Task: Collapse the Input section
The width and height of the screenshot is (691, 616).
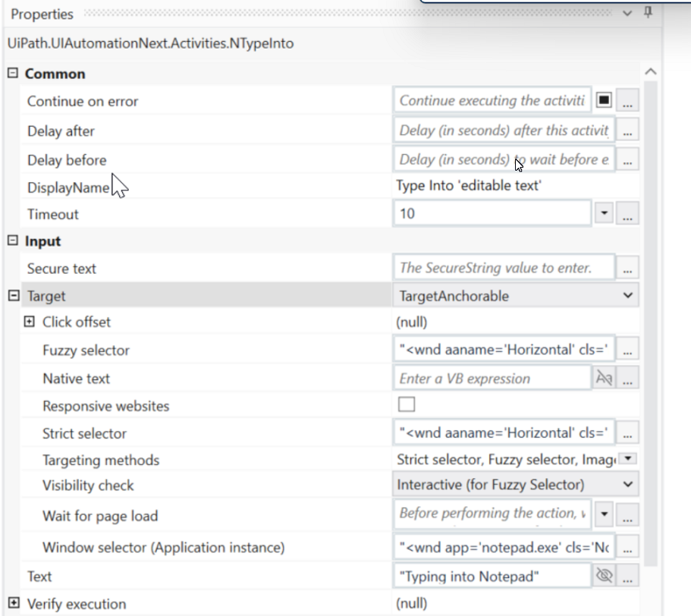Action: [x=13, y=240]
